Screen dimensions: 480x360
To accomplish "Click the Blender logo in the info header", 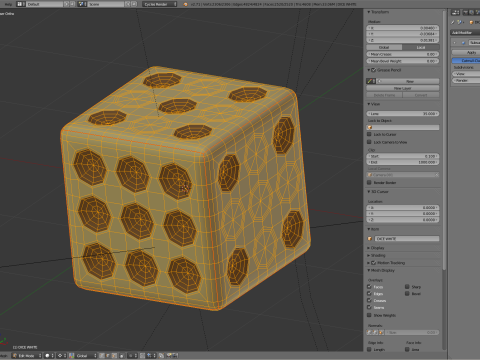I will [x=185, y=4].
